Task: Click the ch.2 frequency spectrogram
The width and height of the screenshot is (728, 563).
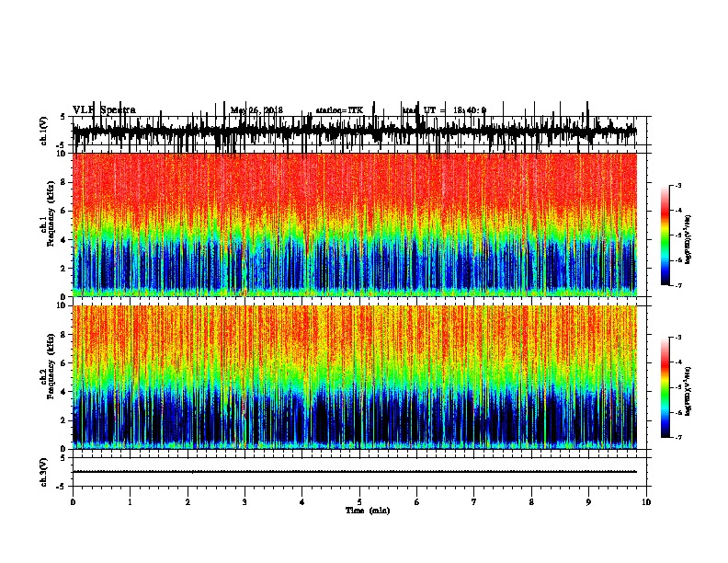Action: click(x=354, y=377)
